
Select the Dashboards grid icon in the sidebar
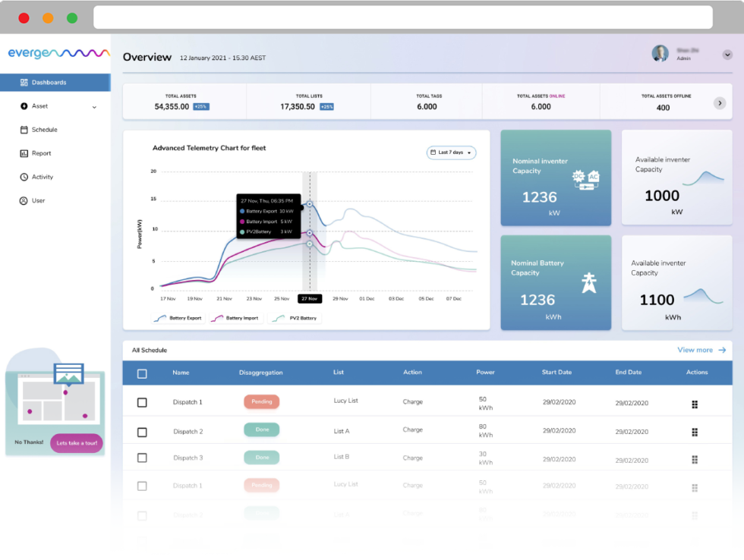pyautogui.click(x=24, y=82)
